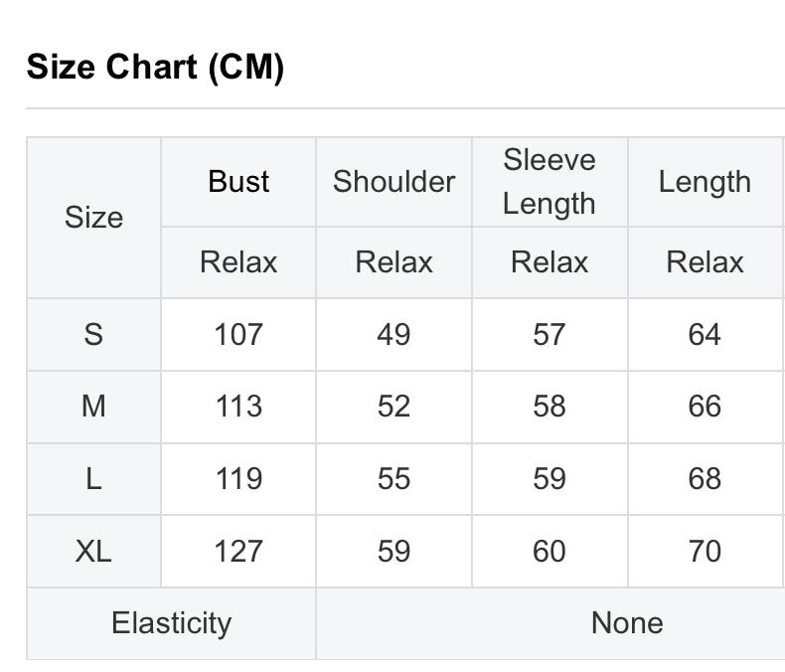Select the bust value 113
The height and width of the screenshot is (672, 785).
(238, 407)
